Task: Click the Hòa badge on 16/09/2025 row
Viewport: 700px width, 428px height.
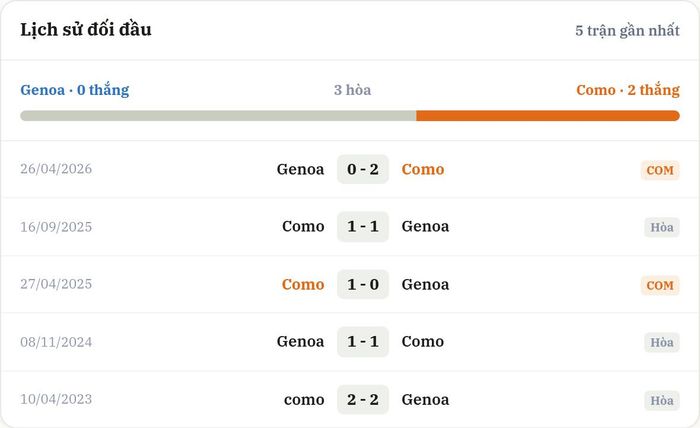Action: (662, 227)
